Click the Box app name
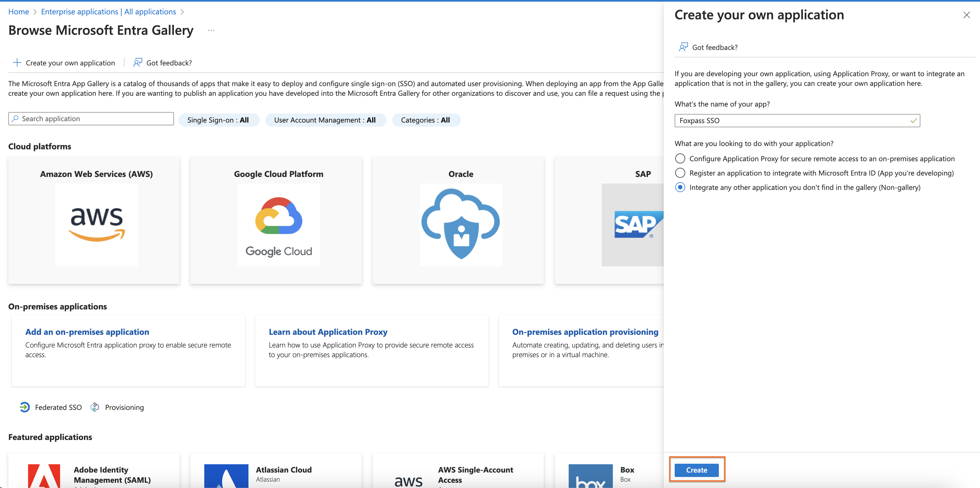This screenshot has height=488, width=980. 627,470
